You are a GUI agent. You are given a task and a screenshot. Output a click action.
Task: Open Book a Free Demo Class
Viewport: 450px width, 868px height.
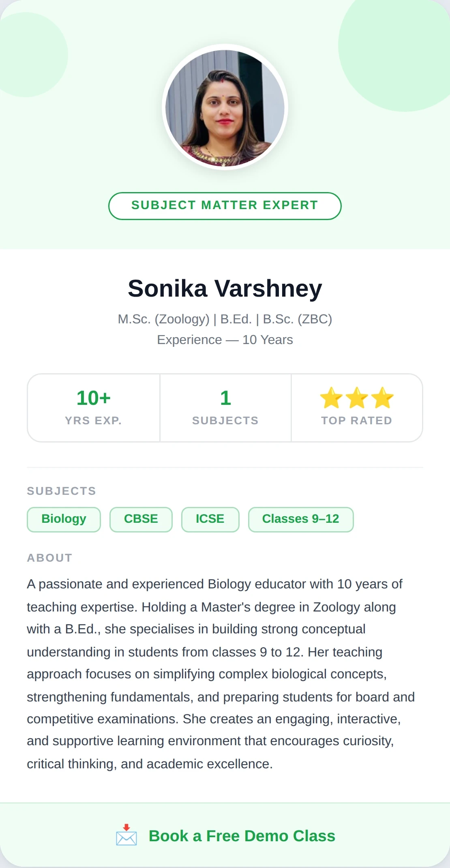242,836
